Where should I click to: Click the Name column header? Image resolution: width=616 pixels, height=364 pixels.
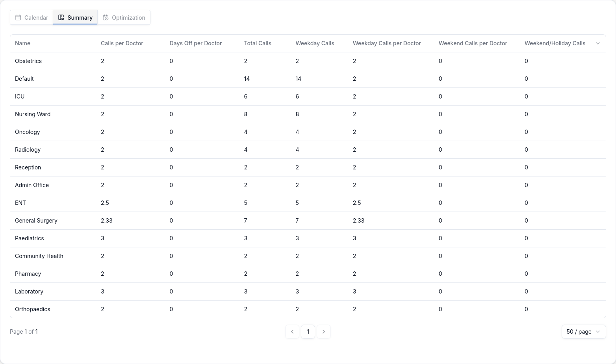click(x=22, y=43)
